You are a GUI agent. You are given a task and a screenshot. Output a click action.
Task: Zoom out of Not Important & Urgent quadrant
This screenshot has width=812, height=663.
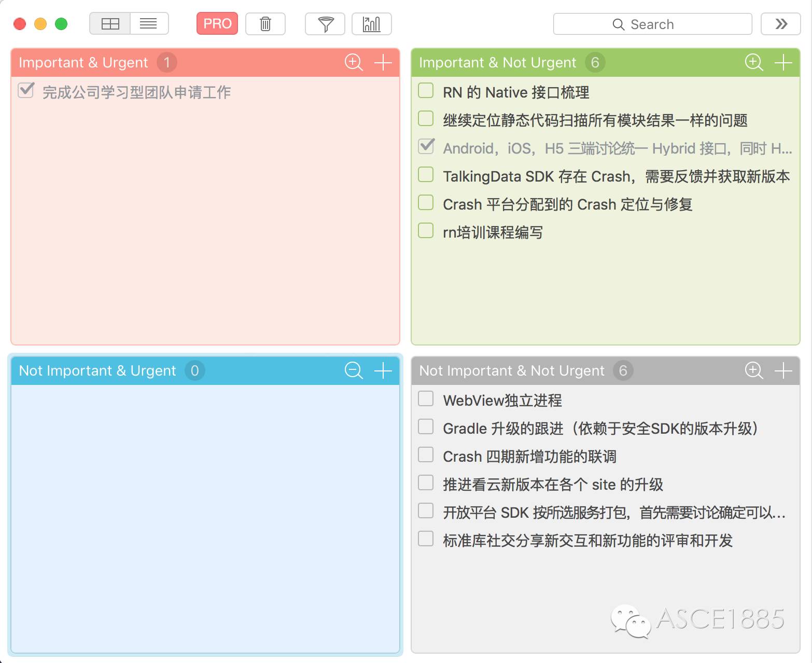354,370
